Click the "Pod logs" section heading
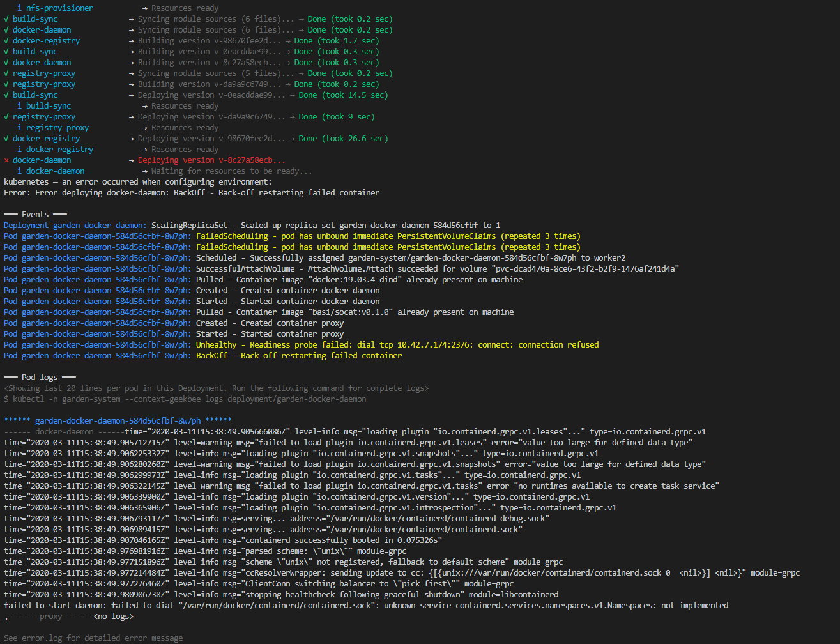Viewport: 840px width, 644px height. (40, 378)
